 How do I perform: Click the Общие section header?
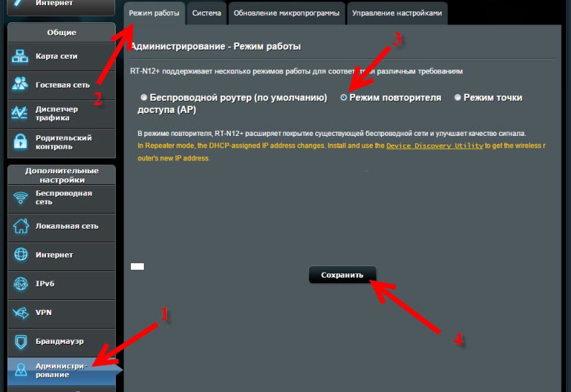[61, 32]
